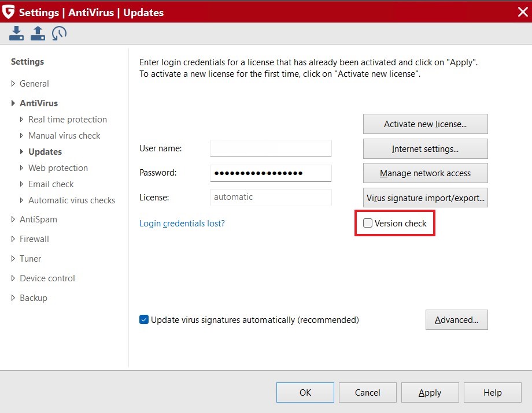532x413 pixels.
Task: Open Help for this dialog
Action: tap(492, 392)
